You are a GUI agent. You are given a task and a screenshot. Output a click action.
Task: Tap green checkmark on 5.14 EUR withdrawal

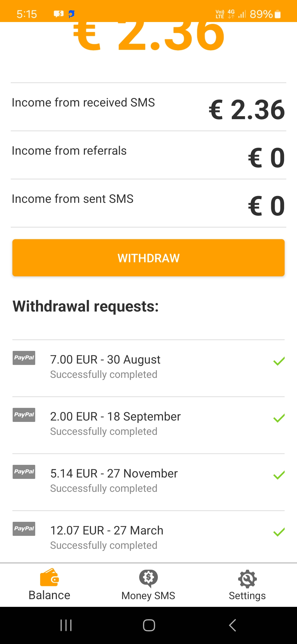(x=279, y=475)
